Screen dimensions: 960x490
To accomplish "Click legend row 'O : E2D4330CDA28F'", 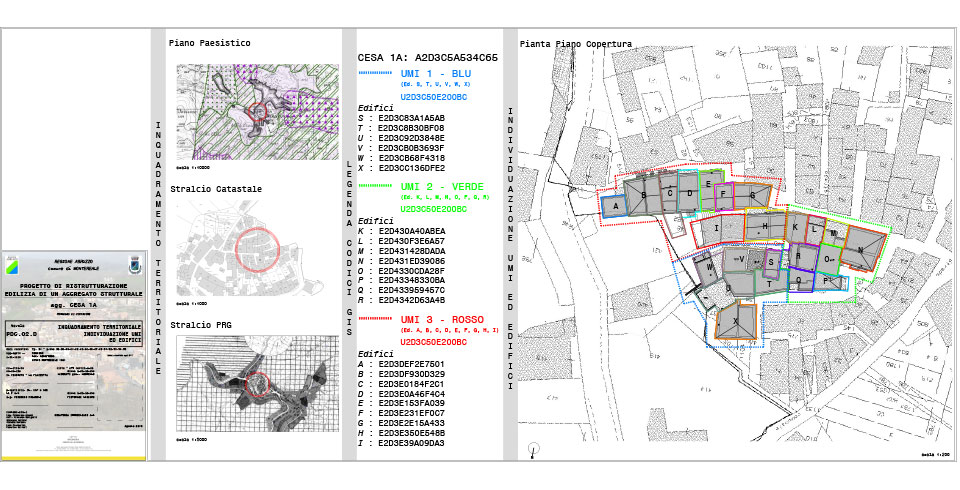I will tap(402, 271).
